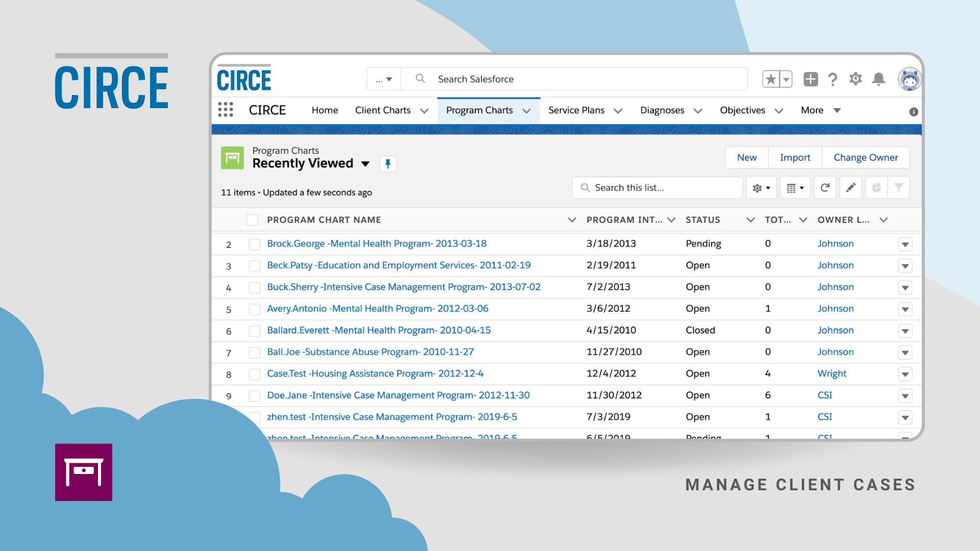Open the App Launcher grid icon
Screen dimensions: 980x551
coord(225,110)
